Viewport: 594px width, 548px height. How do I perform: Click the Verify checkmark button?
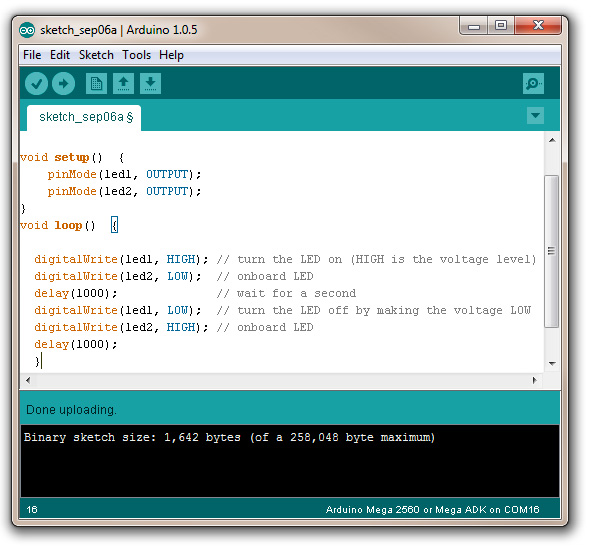click(36, 84)
